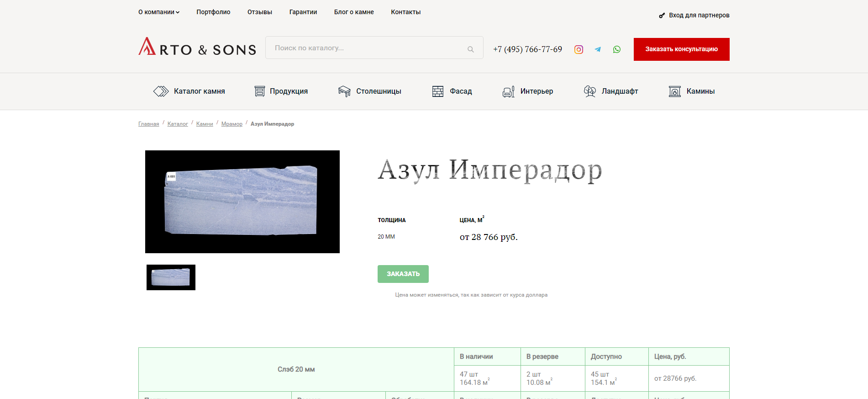Viewport: 868px width, 399px height.
Task: Open Фасад navigation label
Action: click(461, 91)
